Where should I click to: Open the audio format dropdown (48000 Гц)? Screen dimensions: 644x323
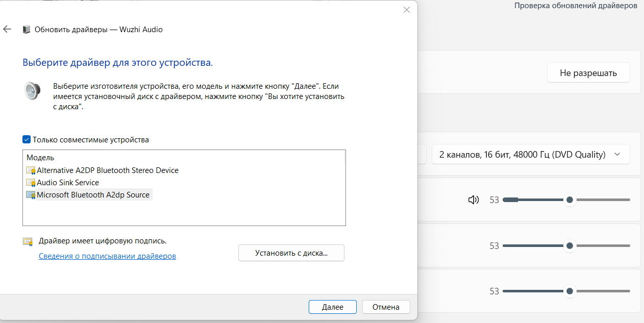point(530,154)
